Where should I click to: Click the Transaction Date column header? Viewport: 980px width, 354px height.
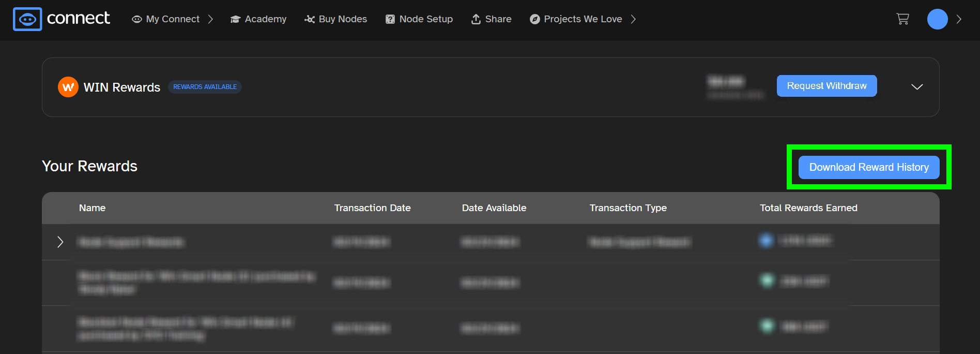(372, 208)
